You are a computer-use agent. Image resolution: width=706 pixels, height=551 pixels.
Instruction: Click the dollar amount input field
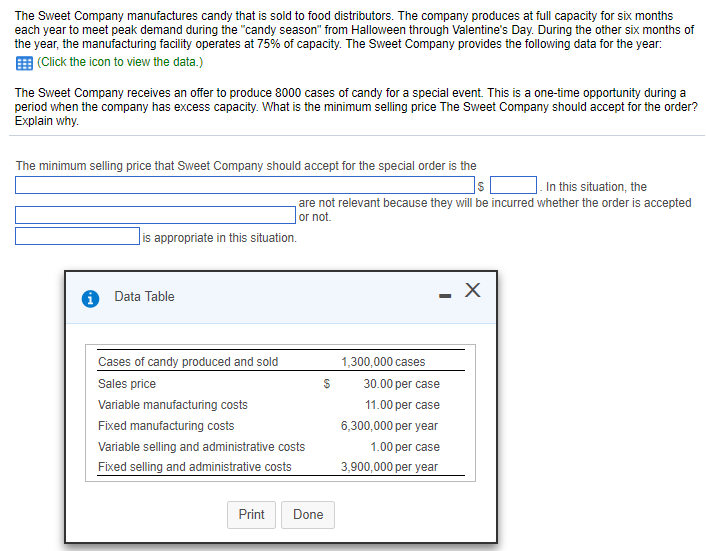(x=513, y=185)
